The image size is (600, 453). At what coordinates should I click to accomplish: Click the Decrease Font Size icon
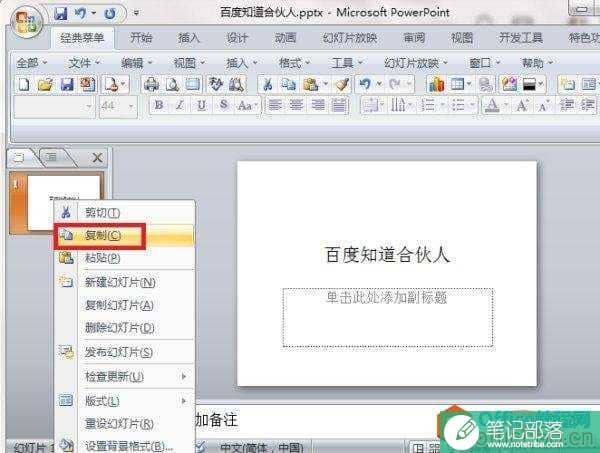543,105
